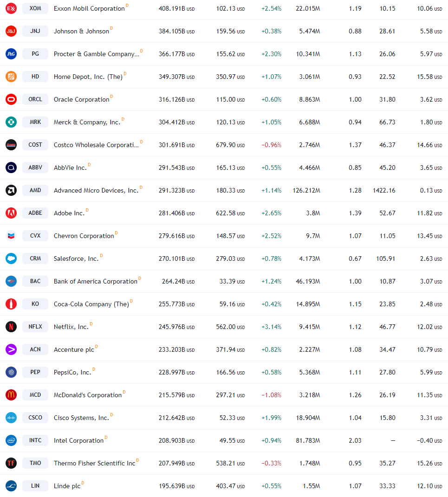Open Costco Wholesale Corporation link
448x497 pixels.
97,145
